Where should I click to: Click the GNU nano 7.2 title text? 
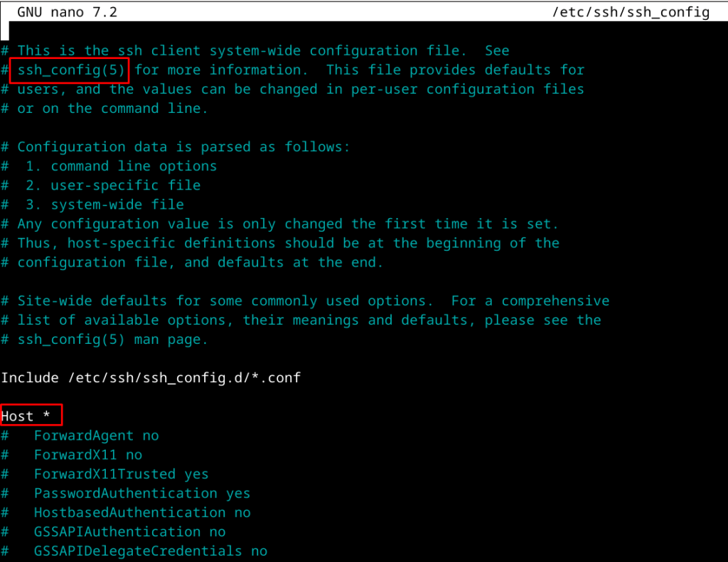[68, 12]
